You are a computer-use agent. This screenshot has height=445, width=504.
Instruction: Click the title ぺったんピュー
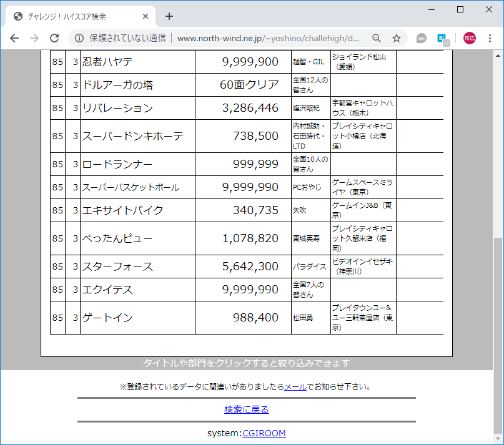click(x=117, y=238)
